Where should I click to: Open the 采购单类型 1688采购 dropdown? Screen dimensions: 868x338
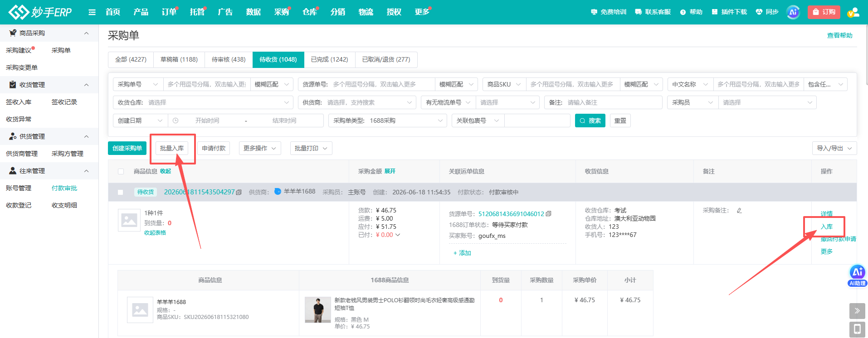click(x=388, y=121)
